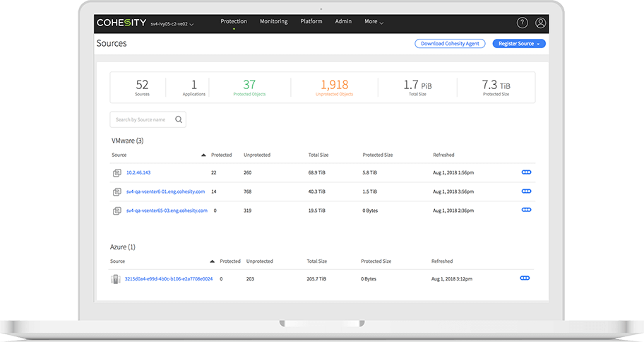Toggle sort arrow in VMware Source column
This screenshot has width=644, height=342.
pyautogui.click(x=203, y=155)
